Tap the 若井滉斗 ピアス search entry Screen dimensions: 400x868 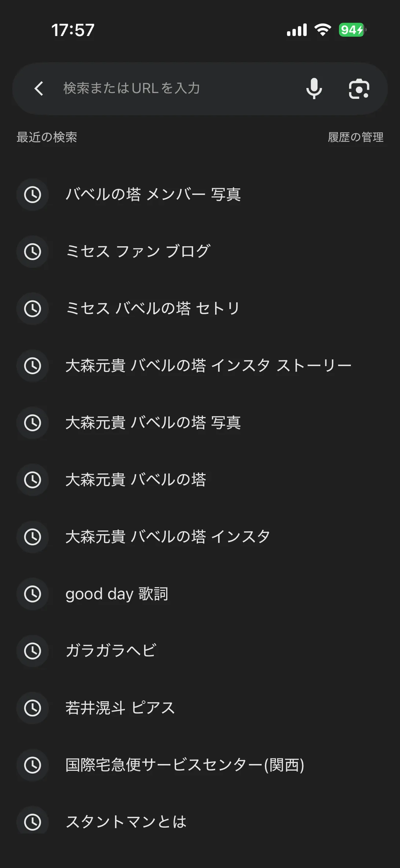pos(200,708)
